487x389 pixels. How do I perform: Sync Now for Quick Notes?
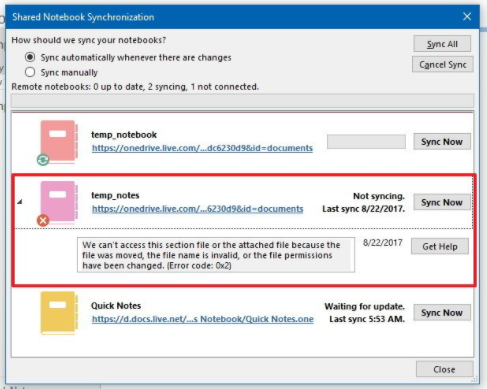(442, 313)
